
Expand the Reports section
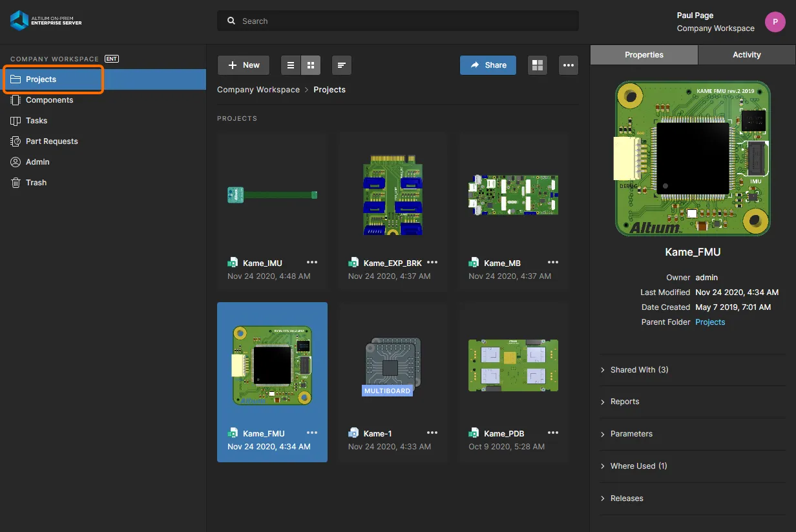pos(693,402)
